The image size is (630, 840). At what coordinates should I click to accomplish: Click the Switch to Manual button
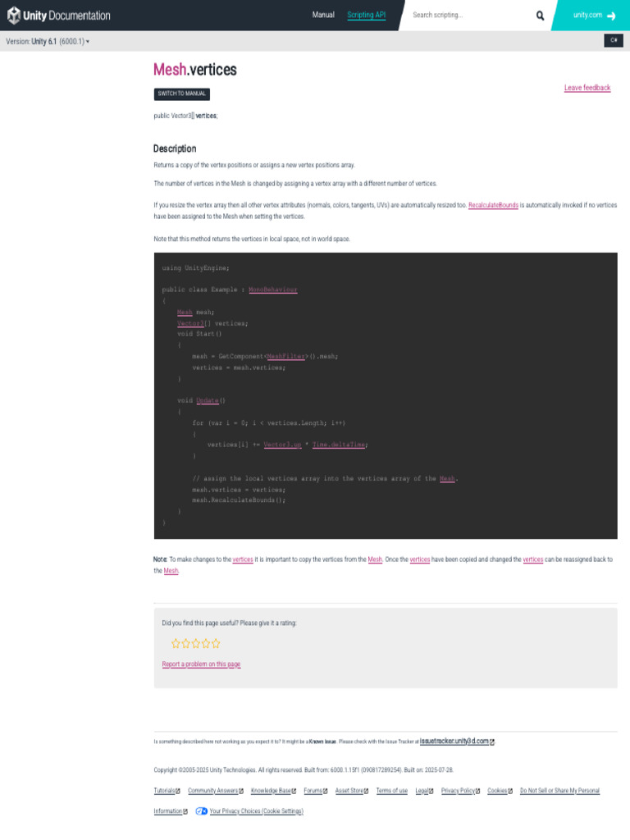pos(181,94)
